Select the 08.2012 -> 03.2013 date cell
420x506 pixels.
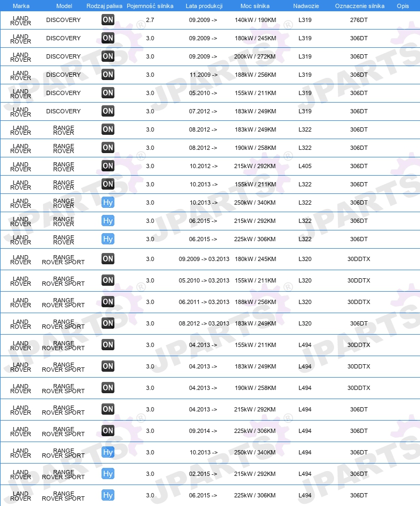click(x=204, y=323)
